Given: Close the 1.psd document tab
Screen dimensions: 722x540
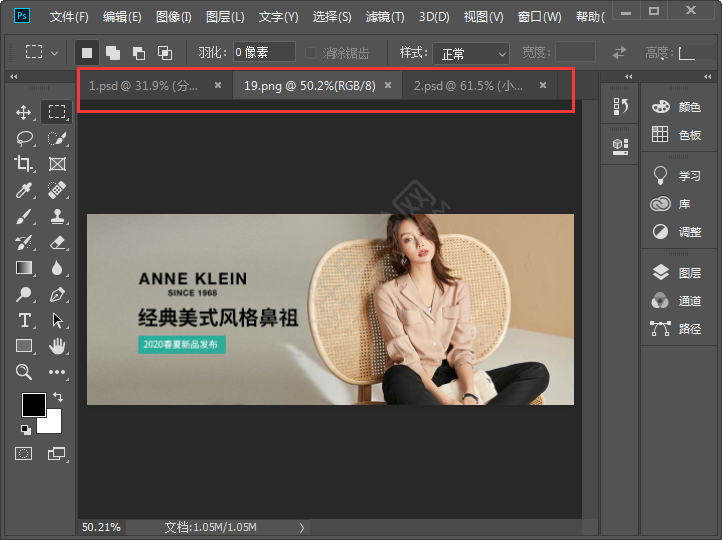Looking at the screenshot, I should pyautogui.click(x=218, y=85).
